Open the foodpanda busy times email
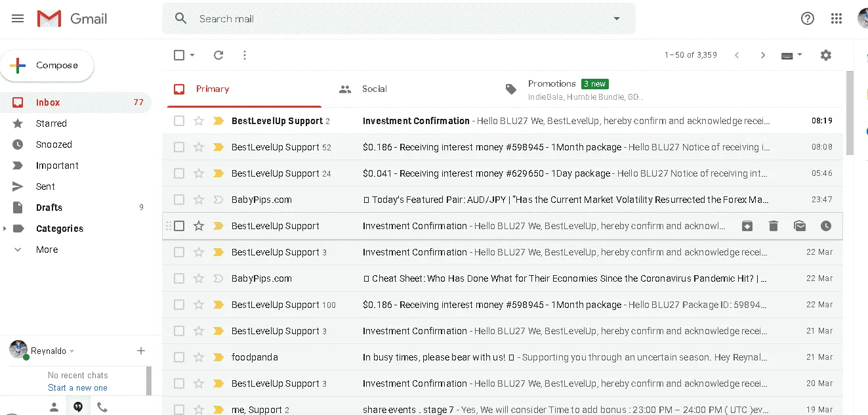The width and height of the screenshot is (868, 415). point(503,357)
